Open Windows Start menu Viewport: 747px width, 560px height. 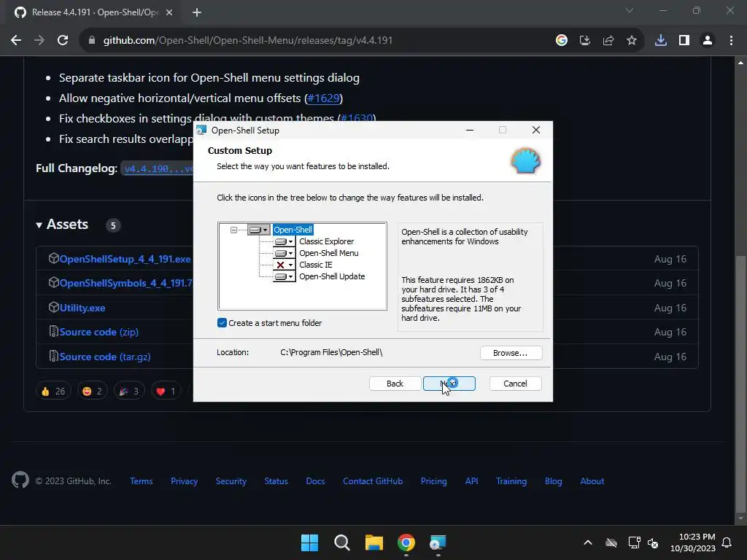click(x=309, y=542)
